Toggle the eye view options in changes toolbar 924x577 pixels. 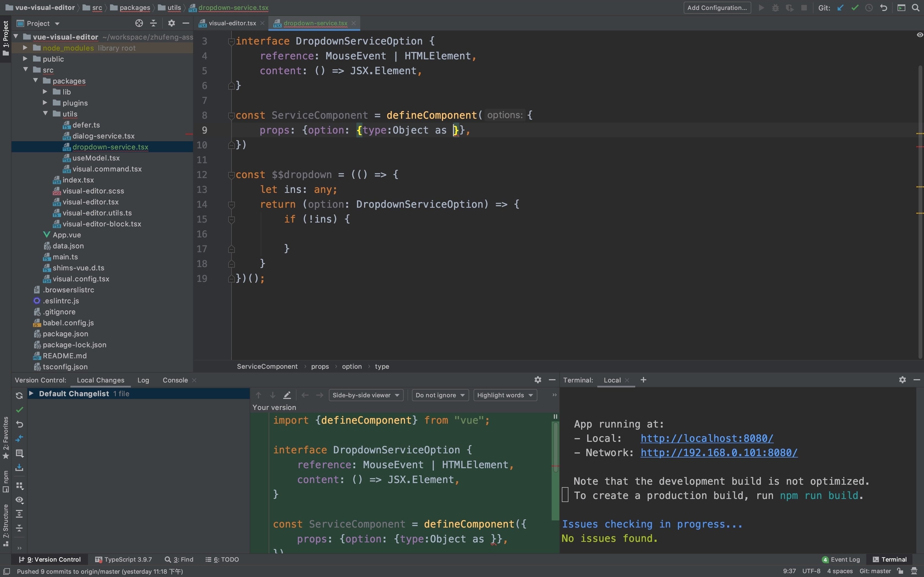[20, 500]
